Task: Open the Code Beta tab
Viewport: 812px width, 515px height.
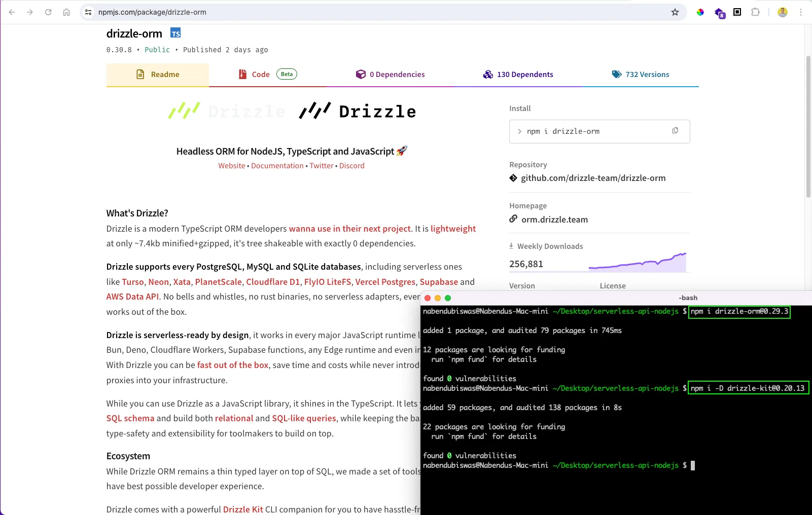Action: 268,75
